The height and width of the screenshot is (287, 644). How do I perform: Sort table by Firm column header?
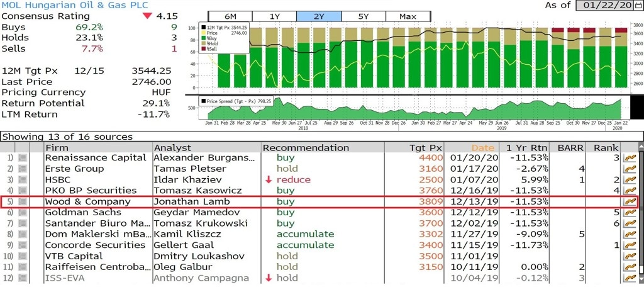(98, 148)
